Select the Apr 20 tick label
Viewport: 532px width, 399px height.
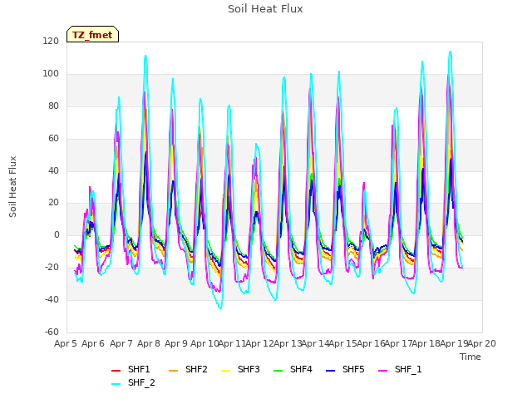click(x=482, y=343)
